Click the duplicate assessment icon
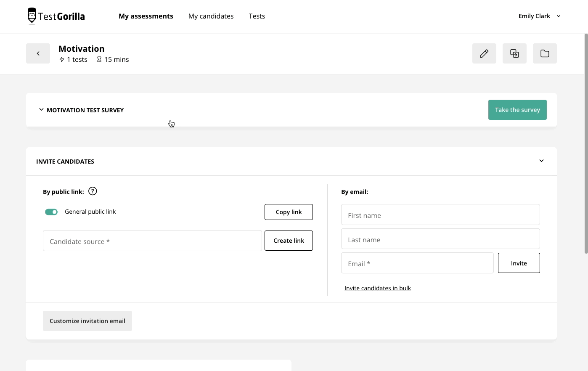 [x=514, y=53]
